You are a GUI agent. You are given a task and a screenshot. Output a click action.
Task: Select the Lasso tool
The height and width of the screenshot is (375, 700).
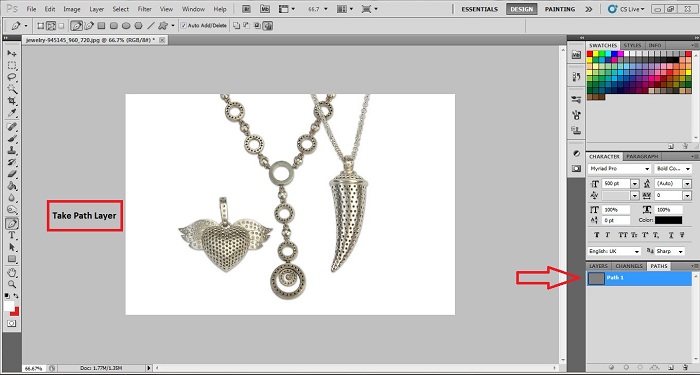click(12, 77)
